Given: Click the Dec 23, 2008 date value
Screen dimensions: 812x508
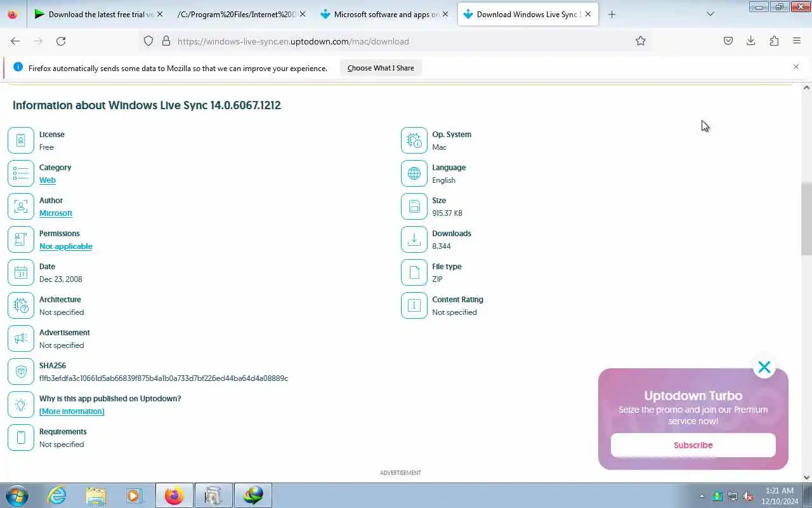Looking at the screenshot, I should [60, 279].
